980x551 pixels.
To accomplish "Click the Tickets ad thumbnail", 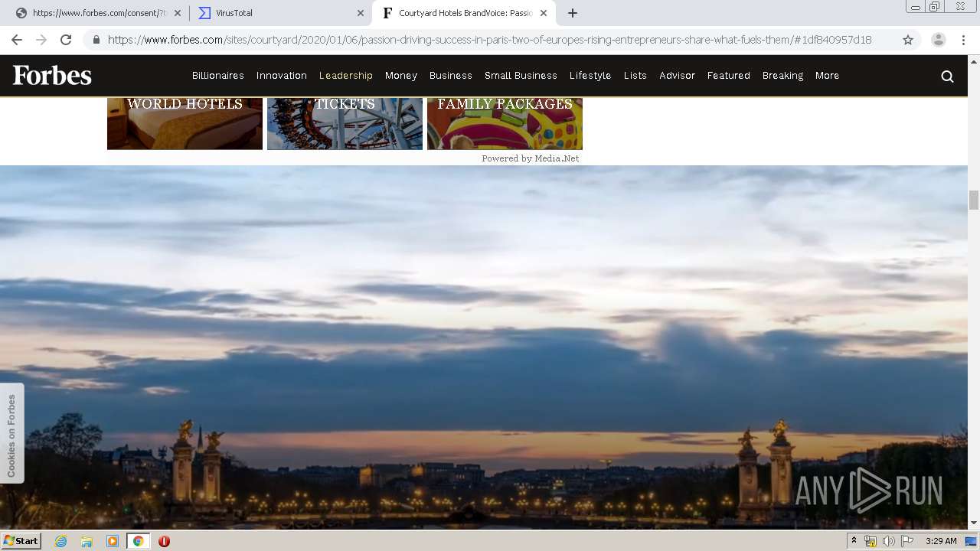I will [x=345, y=123].
